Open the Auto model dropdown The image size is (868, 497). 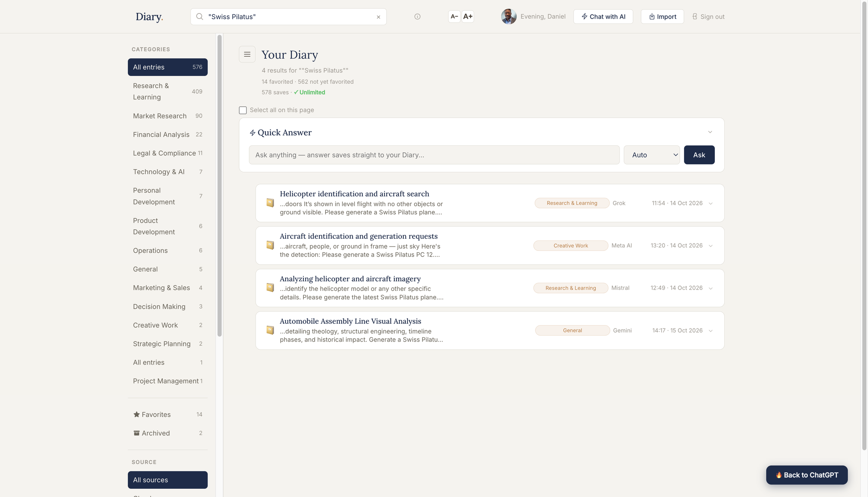click(652, 155)
